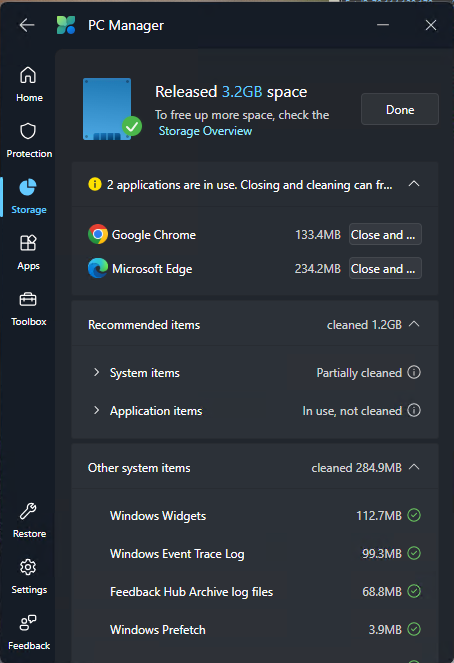The image size is (454, 663).
Task: Click info icon beside In use, not cleaned
Action: click(414, 410)
